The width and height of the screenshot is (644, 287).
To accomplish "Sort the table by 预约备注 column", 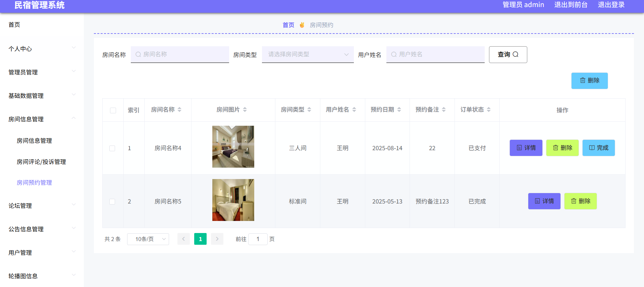I will pyautogui.click(x=444, y=110).
